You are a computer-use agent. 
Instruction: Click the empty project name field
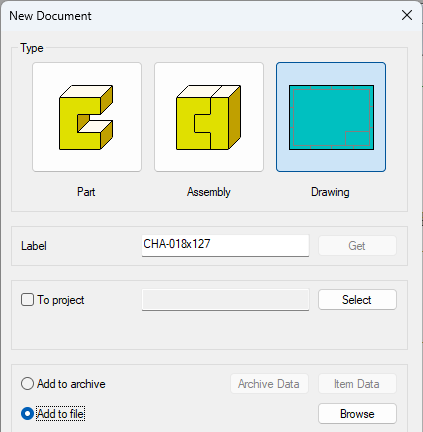[225, 300]
